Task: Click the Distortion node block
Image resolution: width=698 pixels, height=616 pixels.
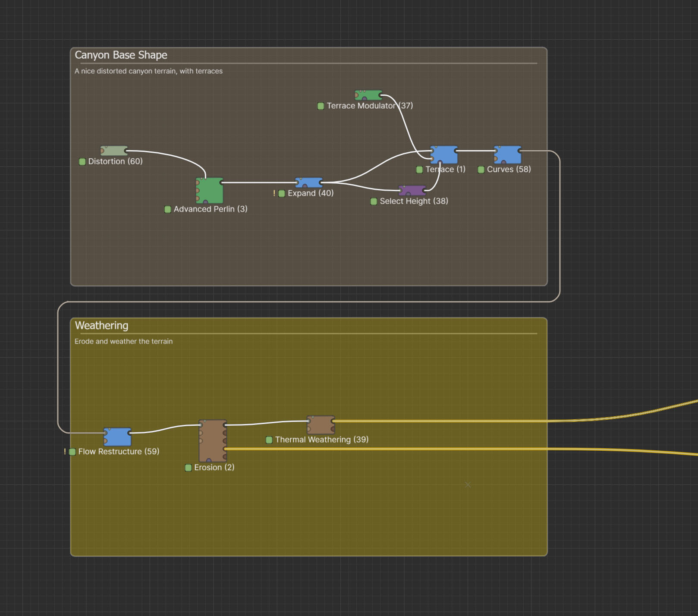Action: coord(114,151)
